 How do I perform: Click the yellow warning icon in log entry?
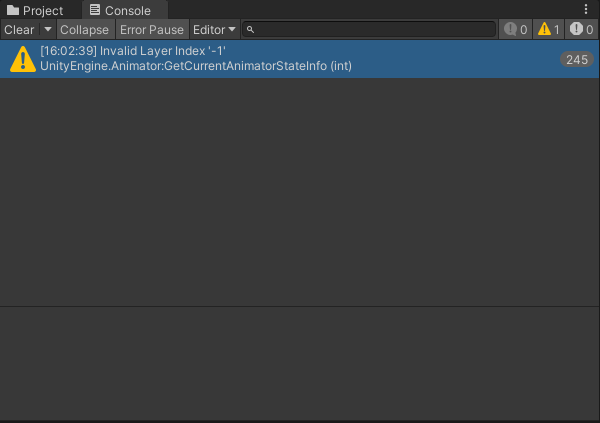point(22,59)
